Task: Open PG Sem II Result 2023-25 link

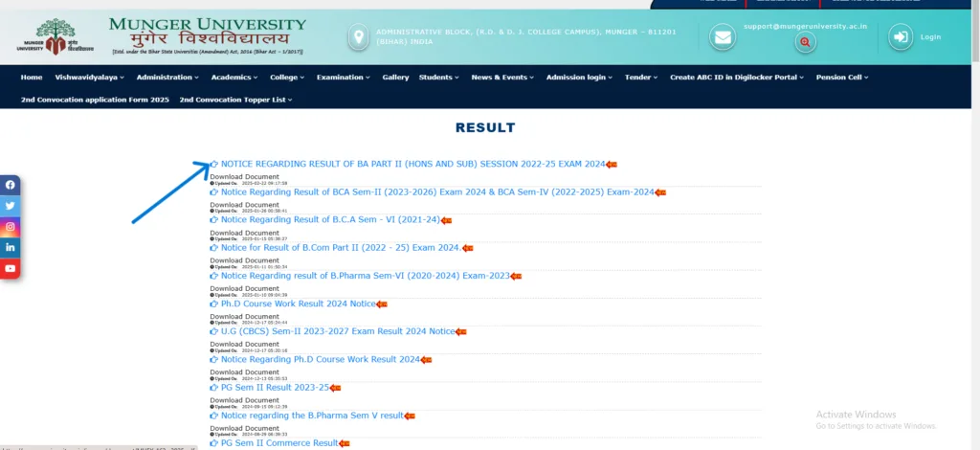Action: (x=275, y=388)
